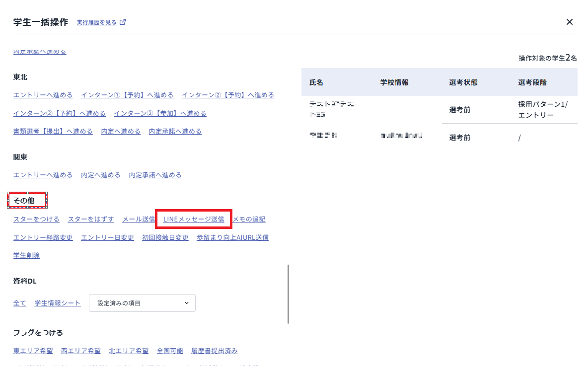The width and height of the screenshot is (588, 370).
Task: Click the left panel vertical scrollbar
Action: click(x=288, y=294)
